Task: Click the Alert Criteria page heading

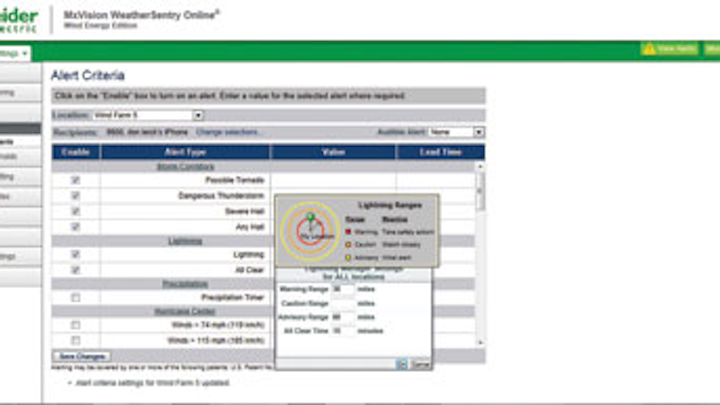Action: tap(88, 75)
